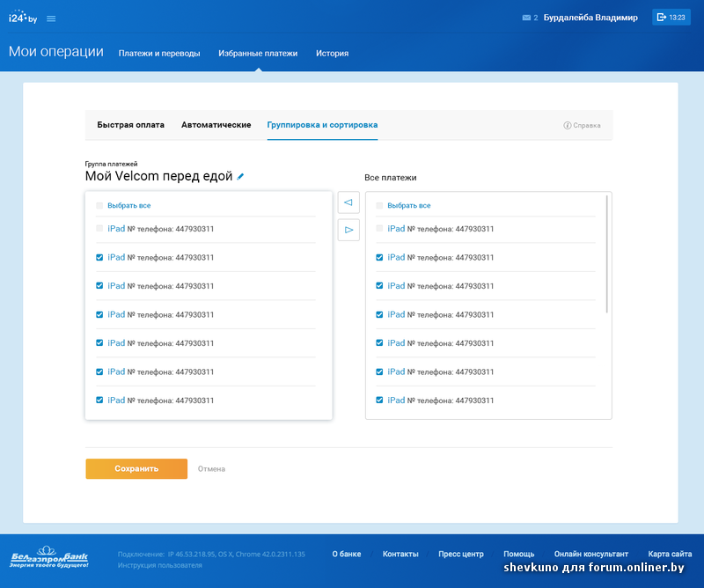Uncheck first checked iPad box in group list
The image size is (704, 588).
coord(99,257)
